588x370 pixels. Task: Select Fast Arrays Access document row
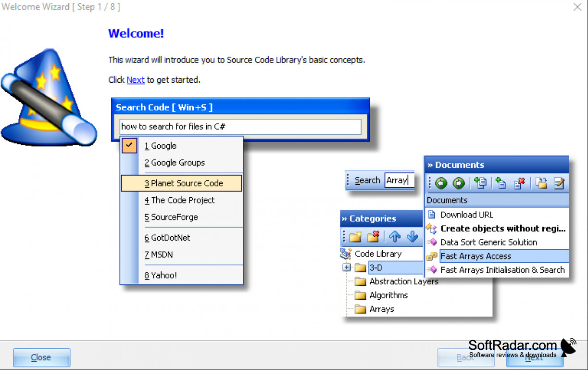(497, 256)
